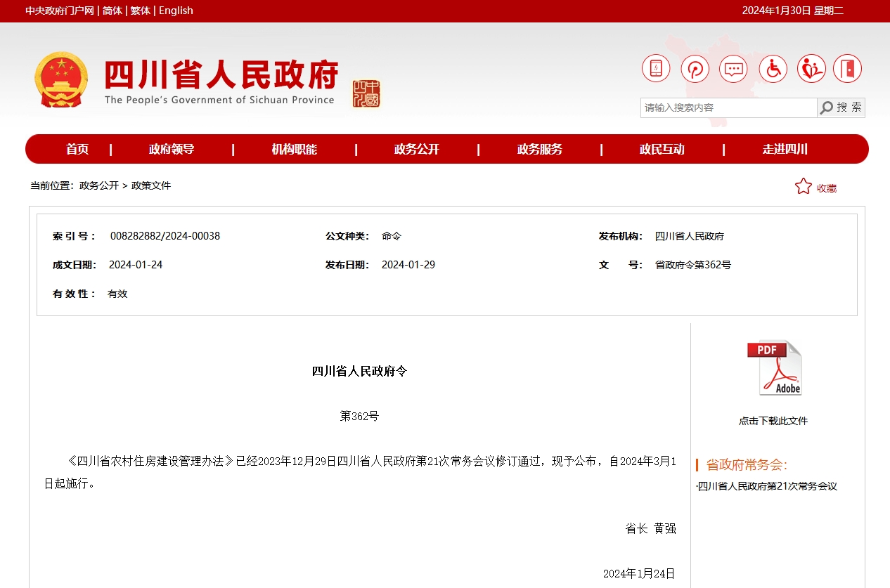
Task: Toggle the 收藏 favorite star
Action: point(804,185)
